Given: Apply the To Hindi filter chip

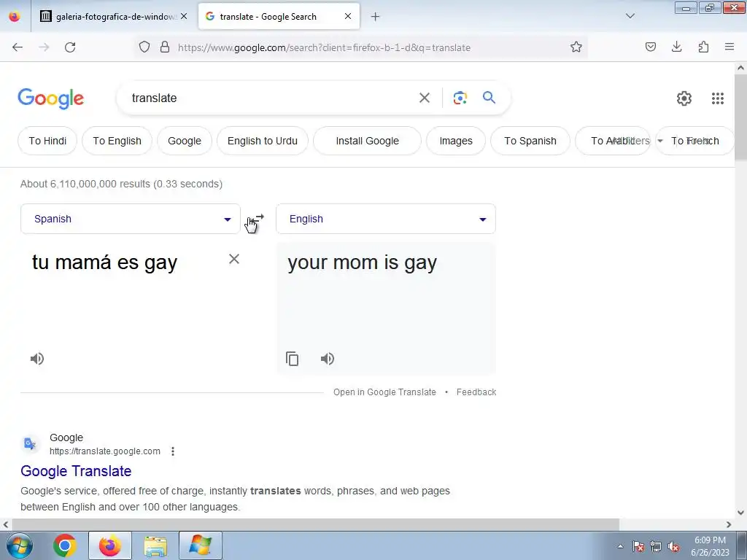Looking at the screenshot, I should [x=47, y=141].
